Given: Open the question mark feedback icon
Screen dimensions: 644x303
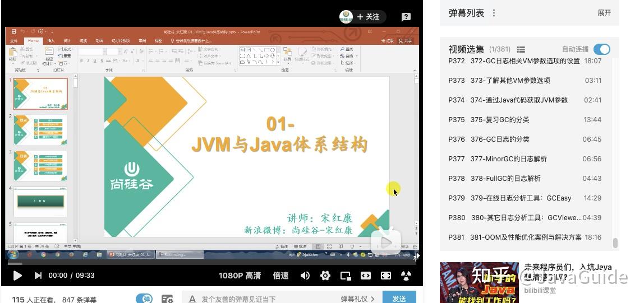Looking at the screenshot, I should tap(406, 17).
